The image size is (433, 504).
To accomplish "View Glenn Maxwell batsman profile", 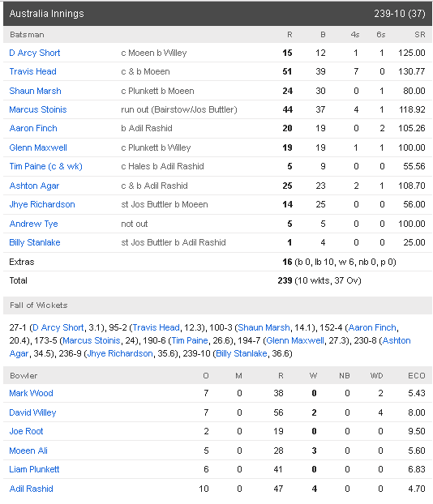I will tap(38, 147).
